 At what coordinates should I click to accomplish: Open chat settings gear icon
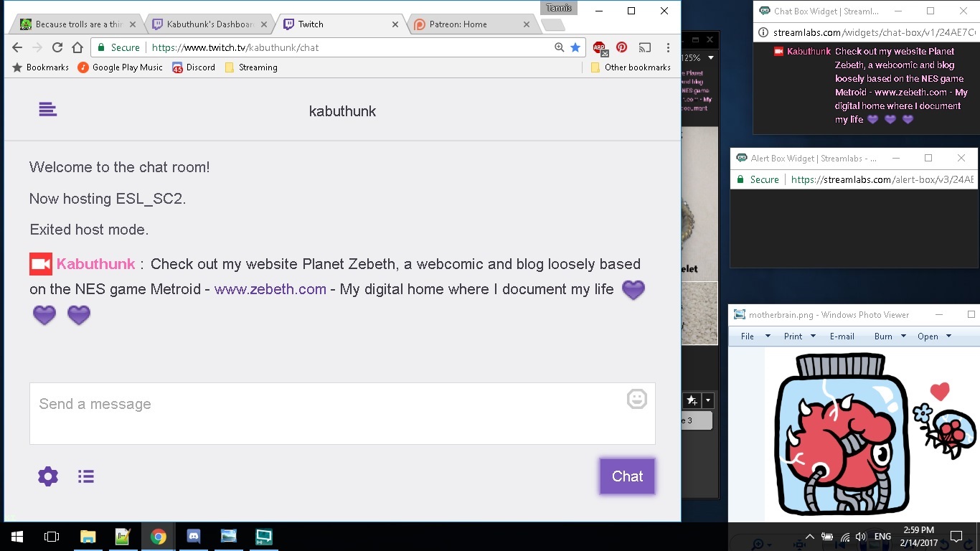[x=48, y=476]
